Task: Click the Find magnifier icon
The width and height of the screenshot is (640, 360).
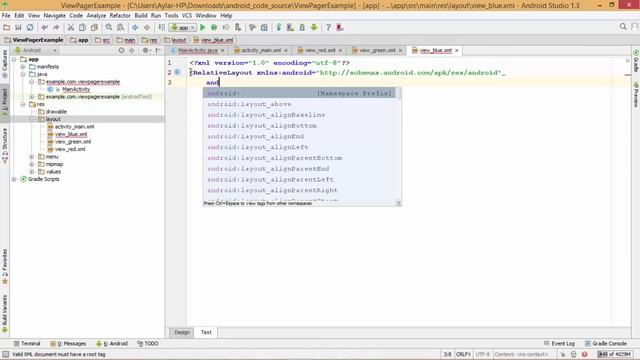Action: pos(109,27)
